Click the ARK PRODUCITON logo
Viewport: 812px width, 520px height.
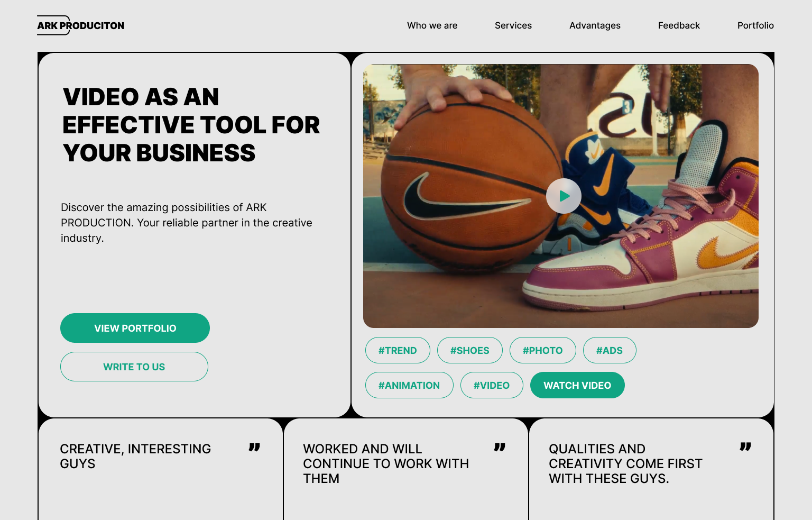(81, 25)
